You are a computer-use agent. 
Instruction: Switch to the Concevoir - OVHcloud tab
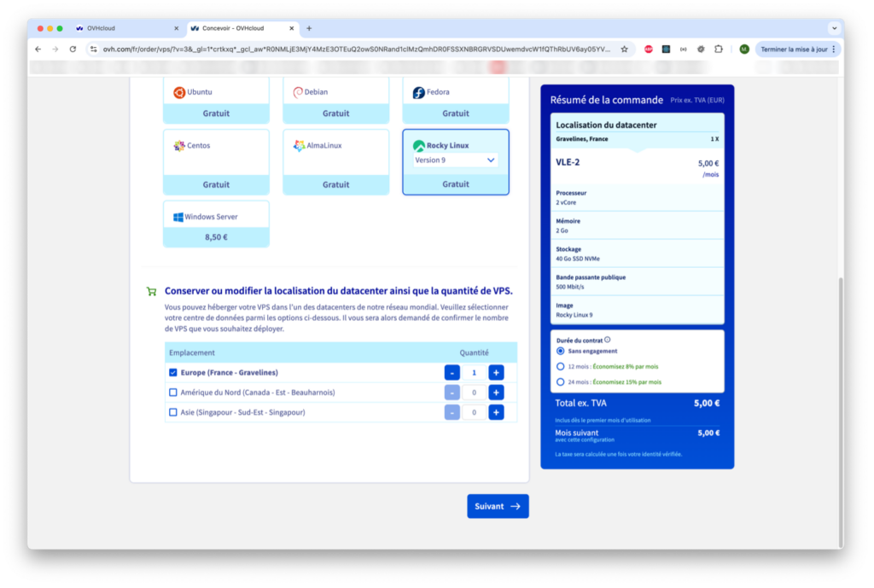coord(242,28)
